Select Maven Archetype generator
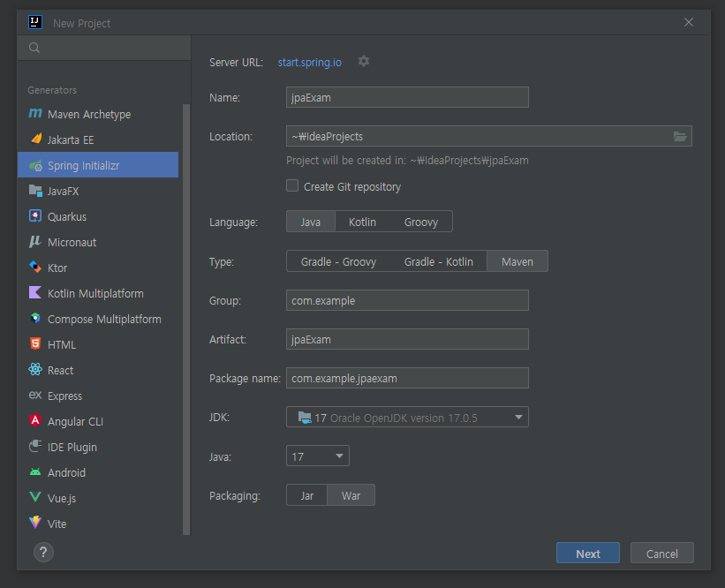The width and height of the screenshot is (725, 588). tap(98, 114)
